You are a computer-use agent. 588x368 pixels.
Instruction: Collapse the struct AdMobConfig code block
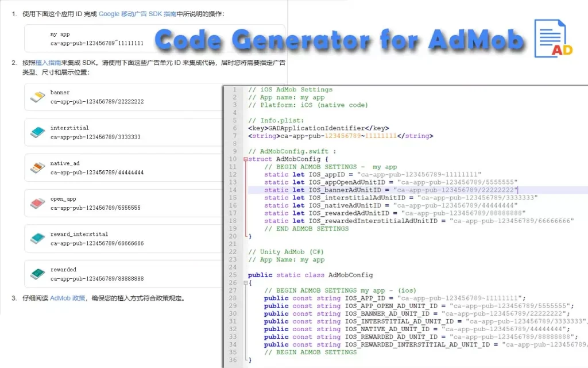point(246,159)
